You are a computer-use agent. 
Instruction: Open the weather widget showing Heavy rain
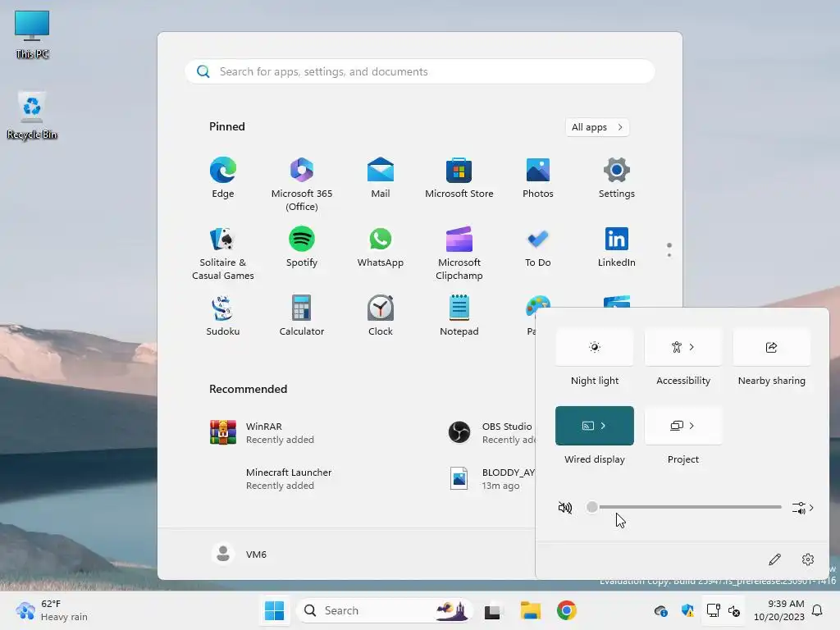tap(52, 610)
